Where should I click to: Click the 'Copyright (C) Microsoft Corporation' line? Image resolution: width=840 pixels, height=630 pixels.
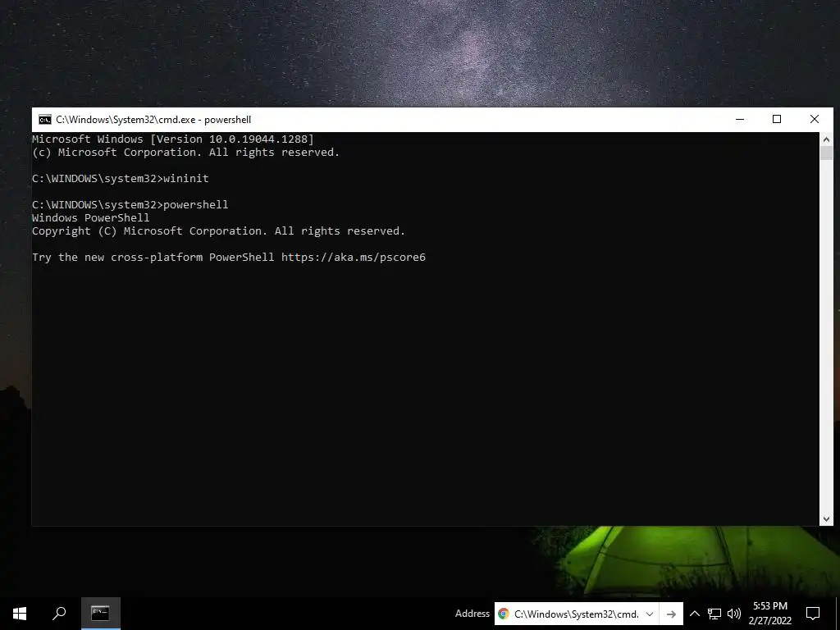(218, 231)
